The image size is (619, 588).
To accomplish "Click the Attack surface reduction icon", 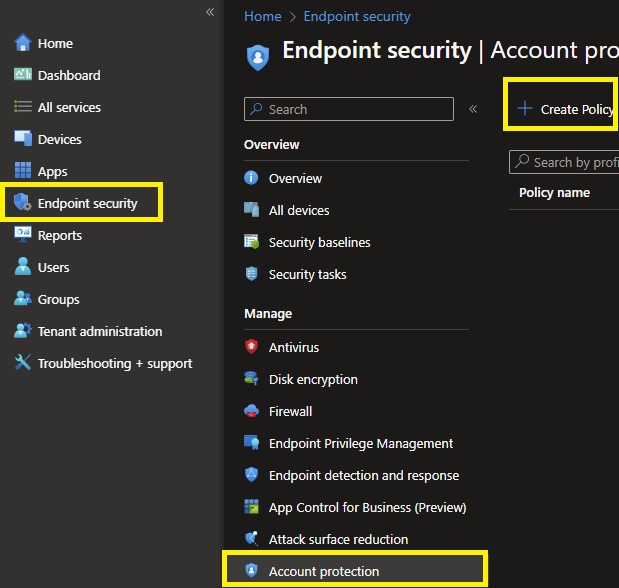I will (x=251, y=539).
